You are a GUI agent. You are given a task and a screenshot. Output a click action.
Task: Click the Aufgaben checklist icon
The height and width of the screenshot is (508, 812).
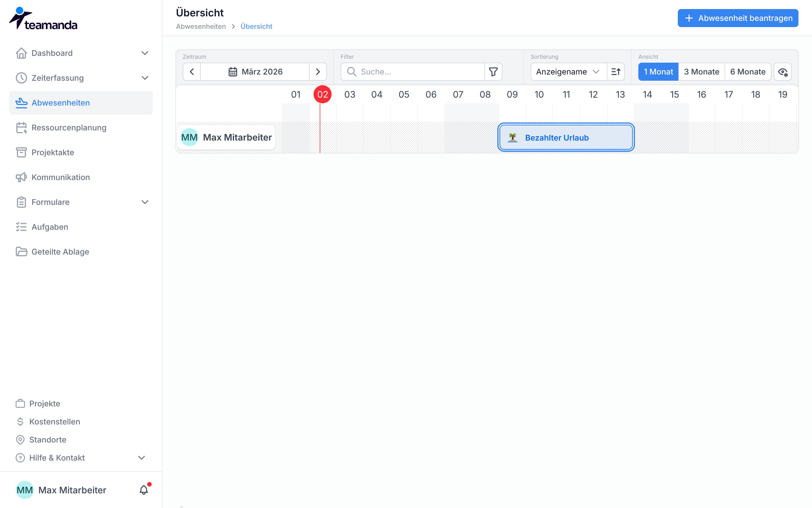tap(21, 227)
